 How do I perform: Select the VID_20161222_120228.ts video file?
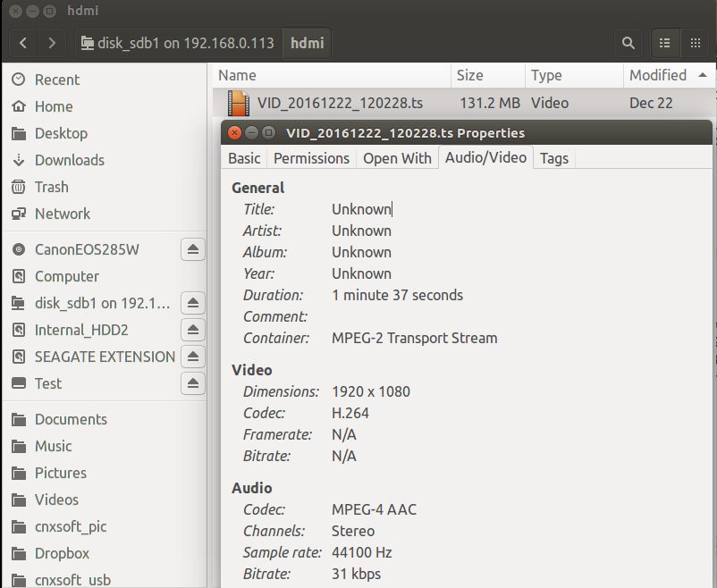(340, 103)
